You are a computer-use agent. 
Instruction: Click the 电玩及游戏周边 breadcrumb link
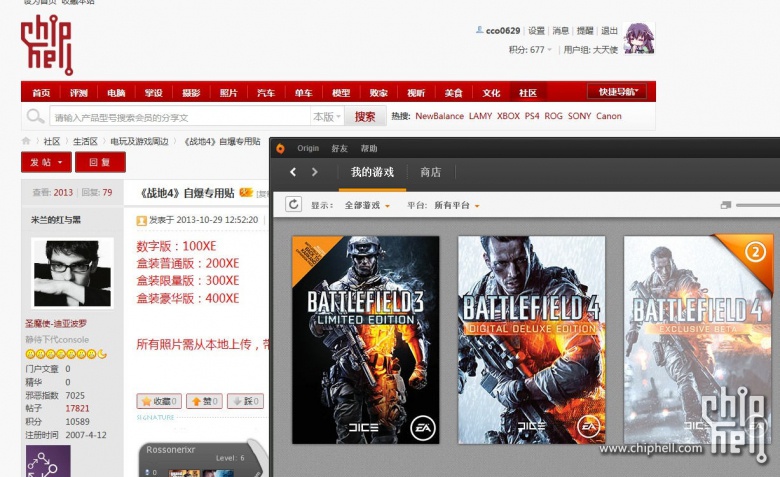coord(139,141)
